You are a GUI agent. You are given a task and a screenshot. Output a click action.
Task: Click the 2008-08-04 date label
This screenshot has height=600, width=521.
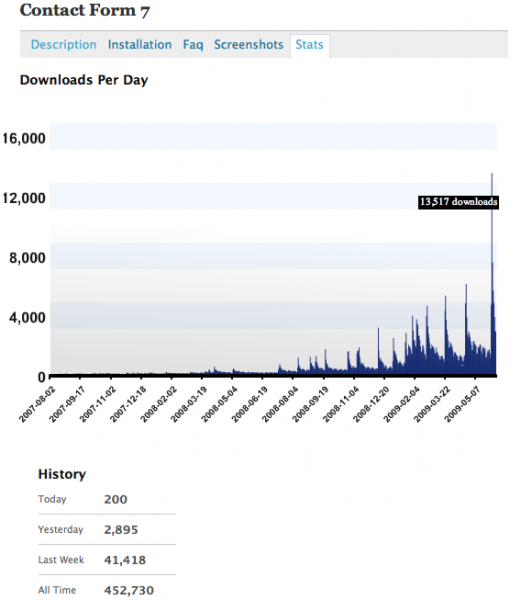coord(280,404)
